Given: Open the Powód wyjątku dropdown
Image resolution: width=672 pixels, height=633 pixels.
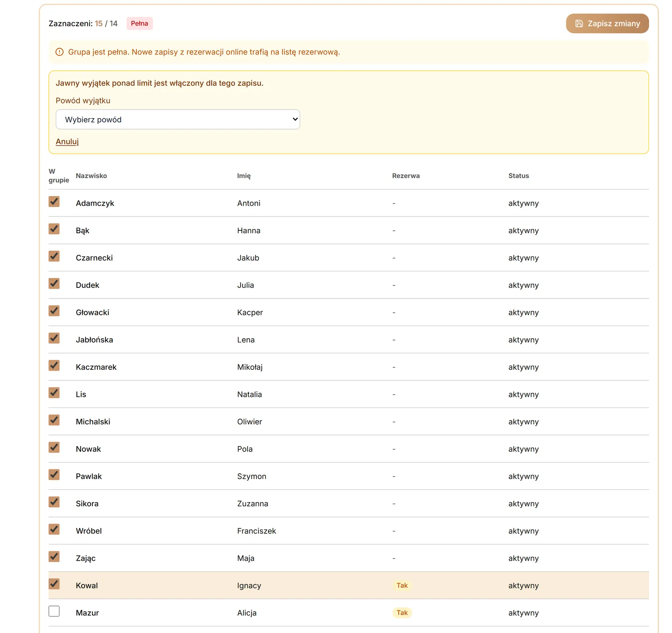Looking at the screenshot, I should click(178, 119).
